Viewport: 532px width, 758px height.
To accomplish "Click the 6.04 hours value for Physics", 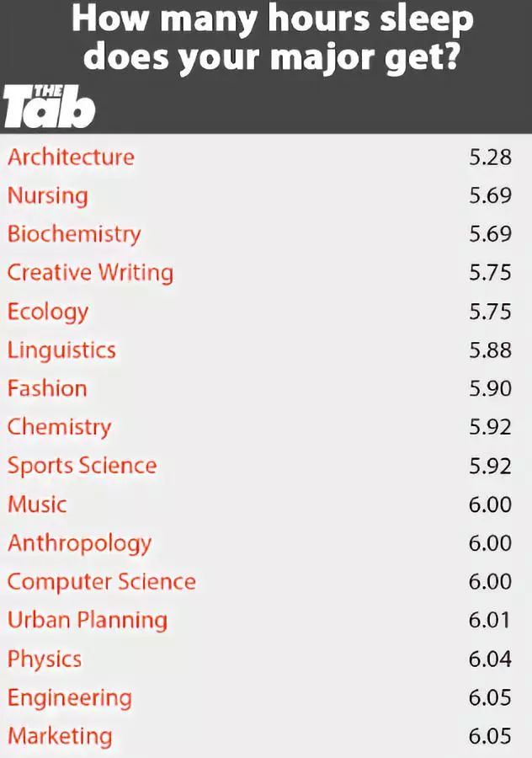I will [x=490, y=659].
